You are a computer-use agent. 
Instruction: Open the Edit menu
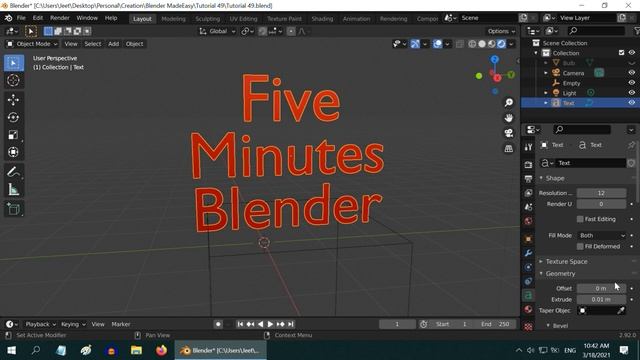[38, 18]
